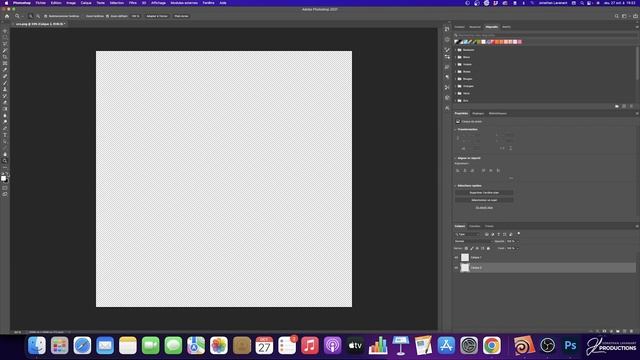Click the search icon at top right

(x=616, y=16)
